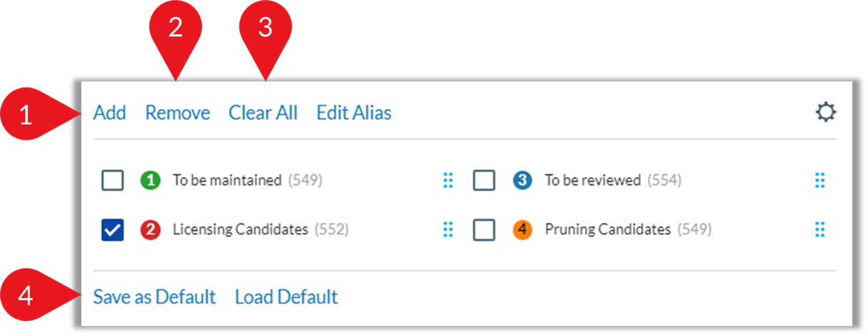Click the orange number 4 badge
The width and height of the screenshot is (868, 336).
(523, 230)
